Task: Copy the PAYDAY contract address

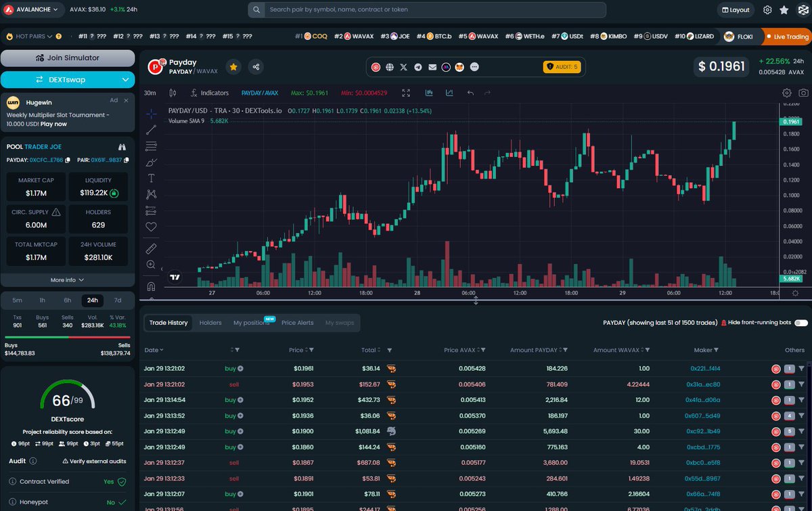Action: 67,160
